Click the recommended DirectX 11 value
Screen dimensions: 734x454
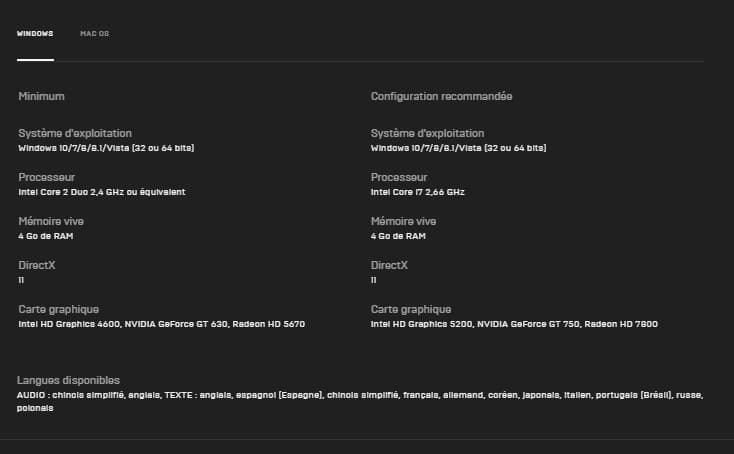click(374, 280)
